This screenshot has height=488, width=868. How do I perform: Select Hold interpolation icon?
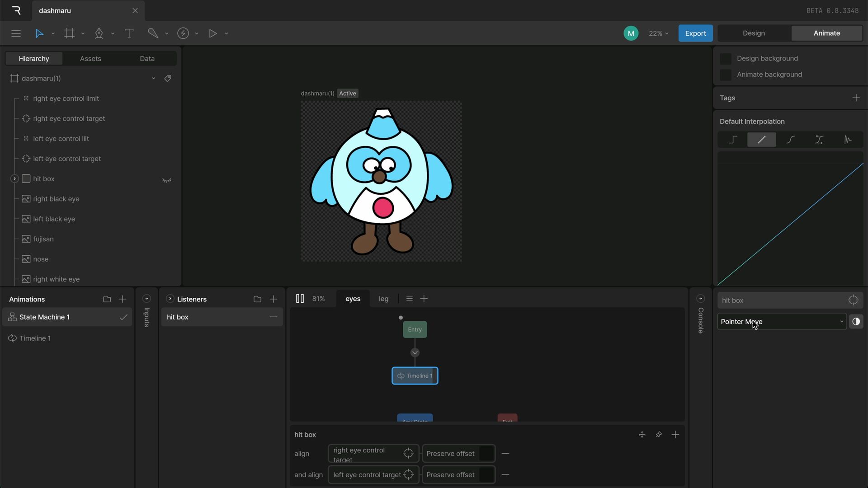tap(733, 140)
